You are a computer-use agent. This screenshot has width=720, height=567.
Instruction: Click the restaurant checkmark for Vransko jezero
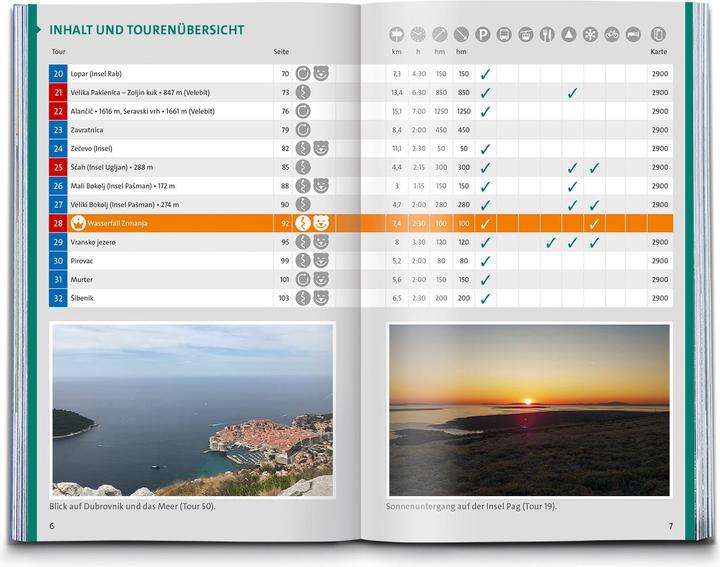[550, 242]
